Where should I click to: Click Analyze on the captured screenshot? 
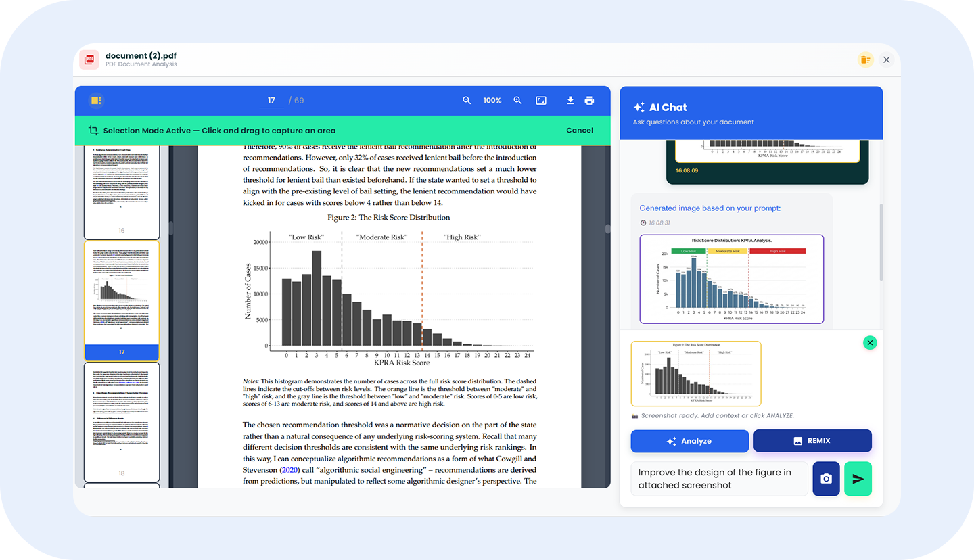(689, 441)
